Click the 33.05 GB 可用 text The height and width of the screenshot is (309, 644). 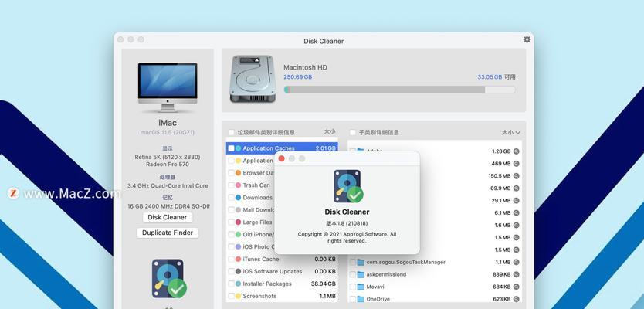click(x=497, y=76)
